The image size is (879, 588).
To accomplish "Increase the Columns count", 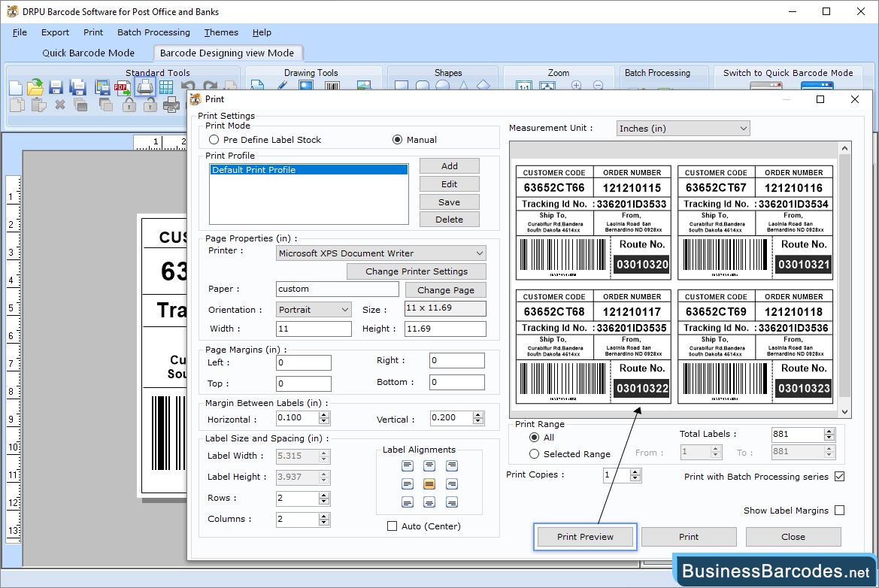I will coord(324,517).
